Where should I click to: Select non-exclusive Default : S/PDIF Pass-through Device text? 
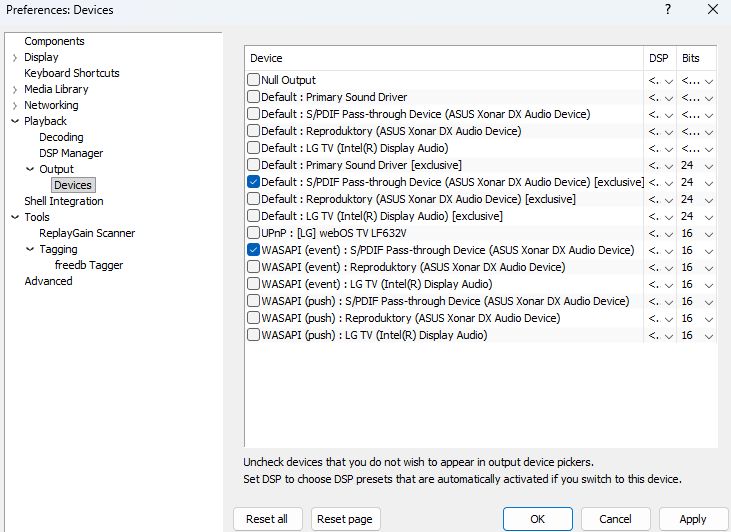point(426,114)
